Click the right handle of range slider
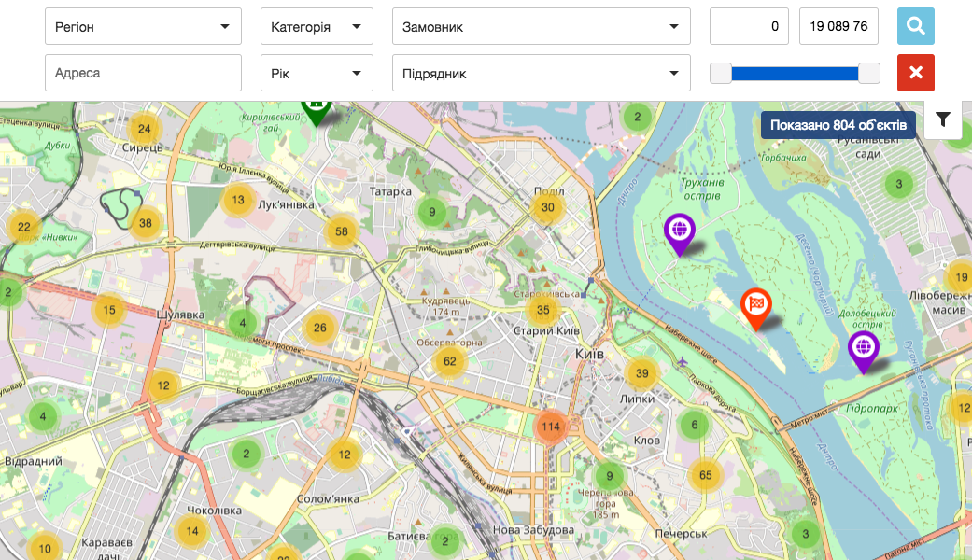Screen dimensions: 972x560 pos(868,74)
